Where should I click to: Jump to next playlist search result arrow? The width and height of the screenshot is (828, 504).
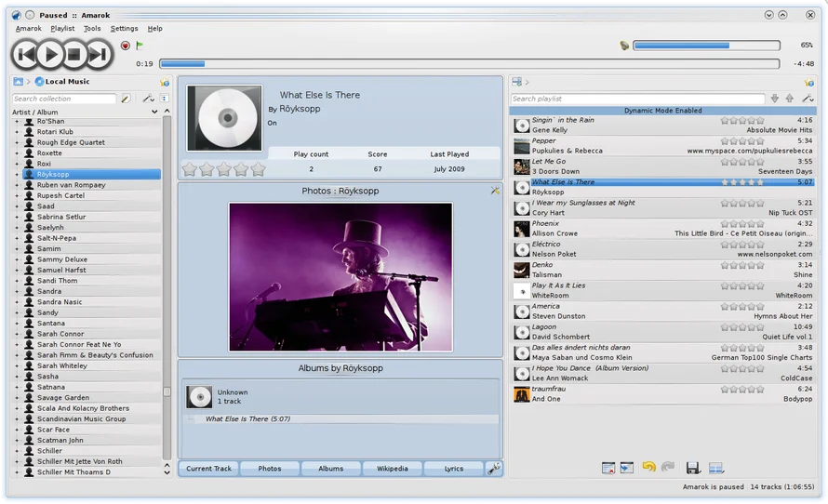774,99
